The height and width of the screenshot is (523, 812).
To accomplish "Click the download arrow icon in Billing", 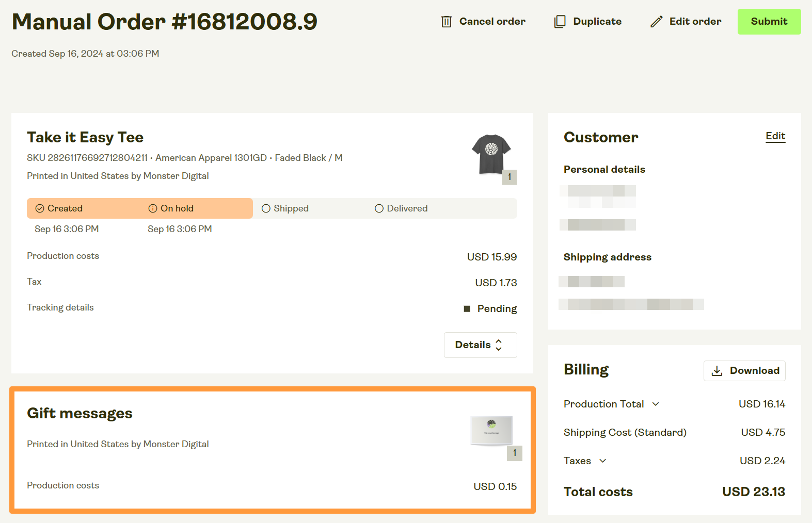I will (x=717, y=371).
